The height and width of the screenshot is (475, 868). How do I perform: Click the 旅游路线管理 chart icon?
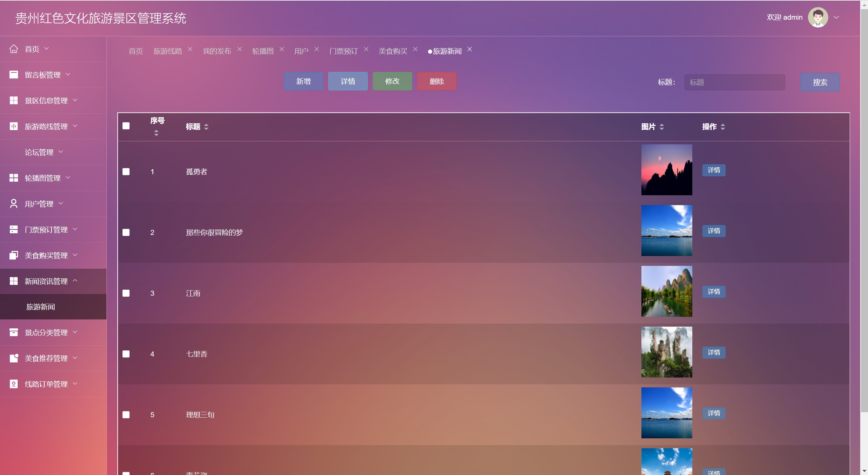point(14,126)
